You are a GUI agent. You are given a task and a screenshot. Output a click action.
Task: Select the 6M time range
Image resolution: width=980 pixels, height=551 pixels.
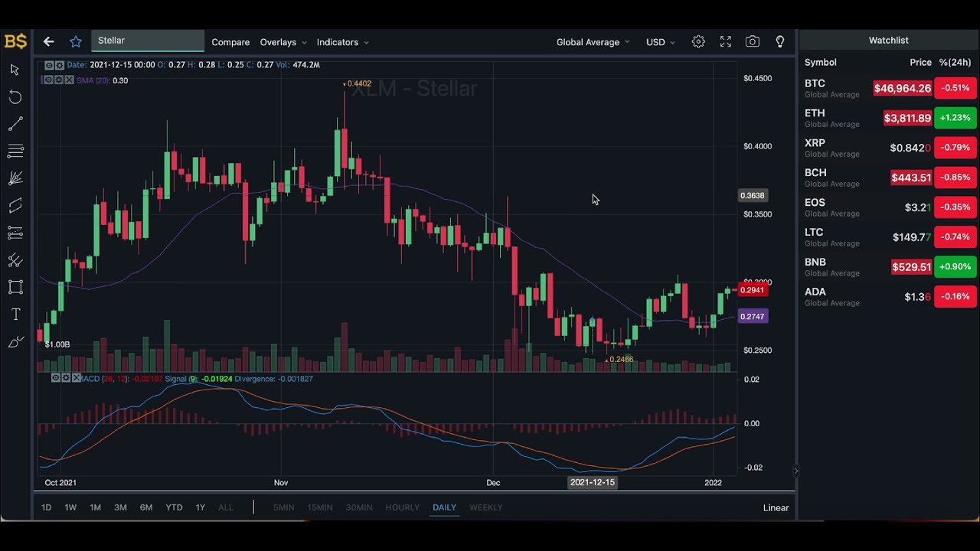[x=145, y=507]
